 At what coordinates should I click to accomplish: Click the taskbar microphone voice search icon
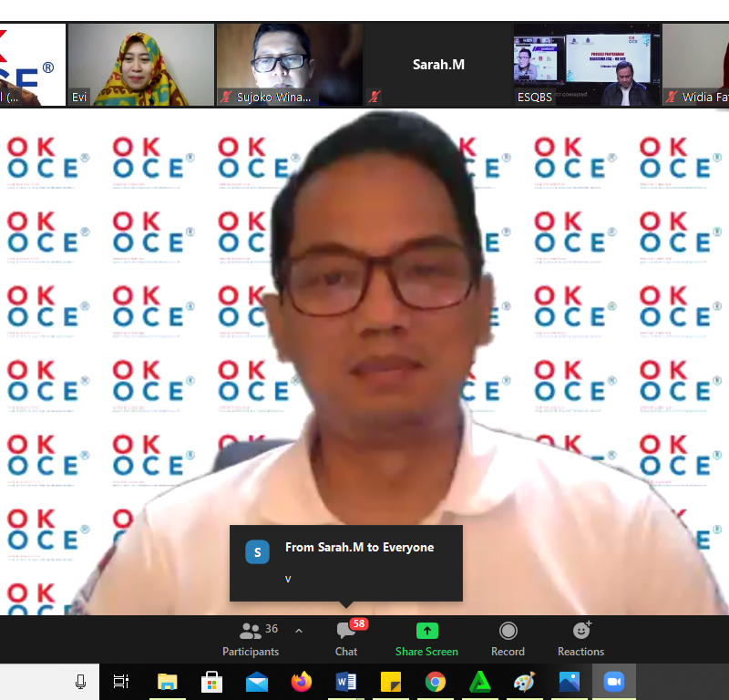click(x=81, y=682)
